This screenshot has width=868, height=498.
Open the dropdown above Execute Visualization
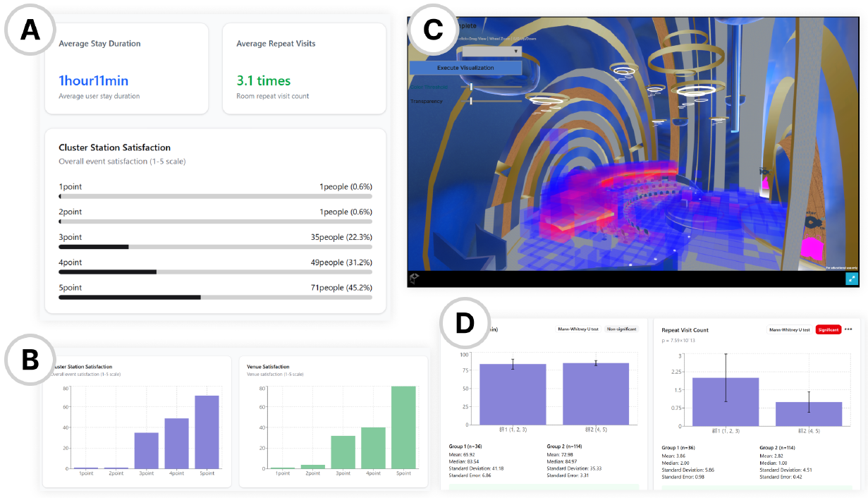(491, 51)
